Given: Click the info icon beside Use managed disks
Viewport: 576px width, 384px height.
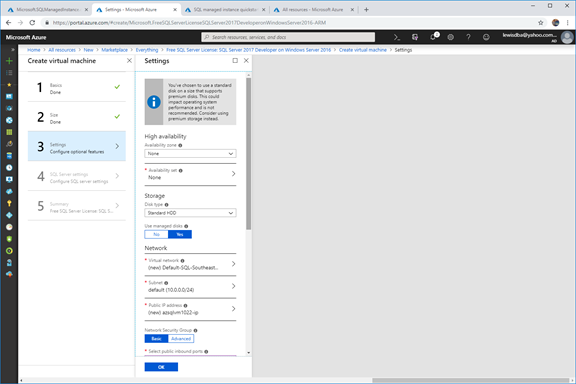Looking at the screenshot, I should click(186, 226).
